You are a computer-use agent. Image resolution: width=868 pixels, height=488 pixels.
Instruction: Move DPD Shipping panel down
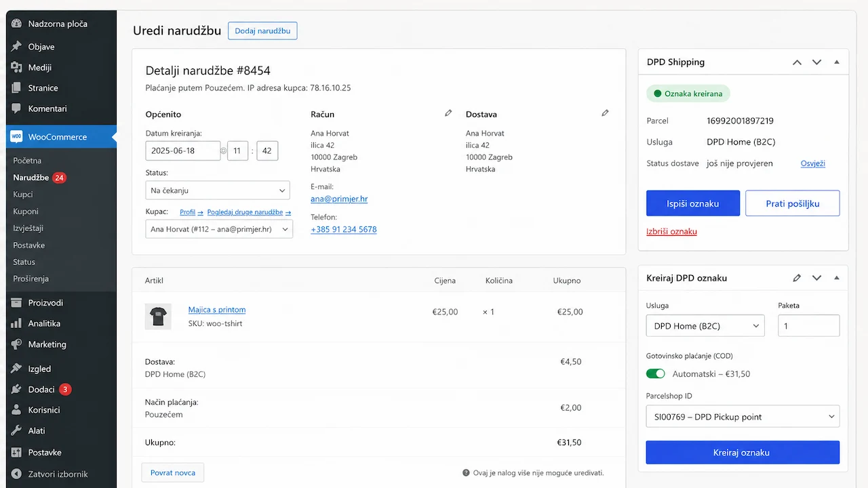pyautogui.click(x=816, y=62)
